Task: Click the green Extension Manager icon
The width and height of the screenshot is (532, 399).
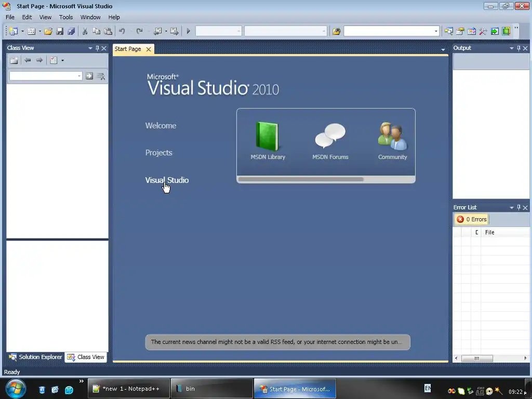Action: point(506,31)
